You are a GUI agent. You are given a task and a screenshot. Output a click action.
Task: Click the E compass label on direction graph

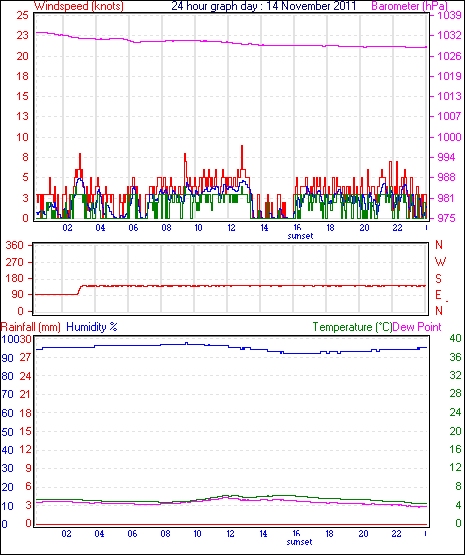439,295
